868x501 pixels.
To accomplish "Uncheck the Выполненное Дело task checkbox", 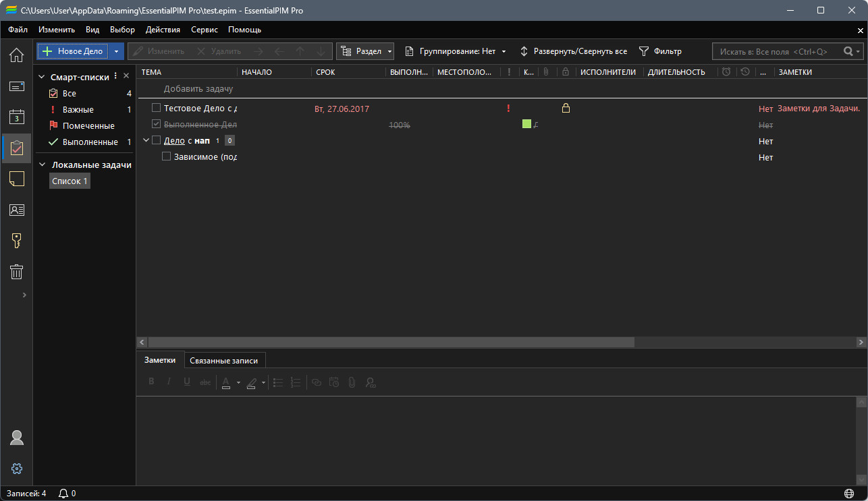I will click(156, 124).
